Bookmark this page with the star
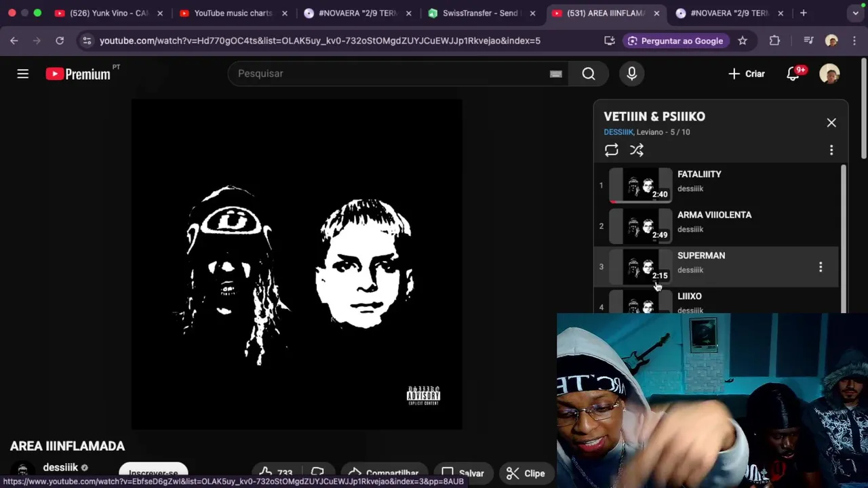The image size is (868, 488). tap(743, 41)
